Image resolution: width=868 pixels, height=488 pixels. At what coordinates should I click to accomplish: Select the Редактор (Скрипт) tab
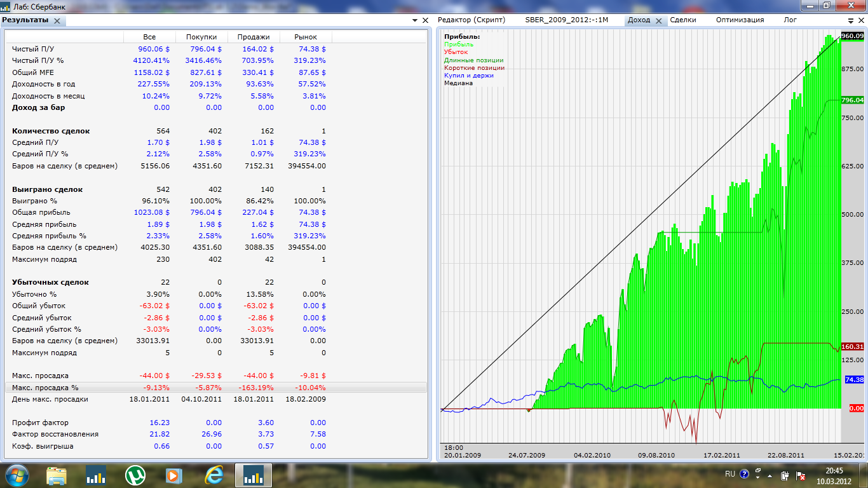(471, 20)
